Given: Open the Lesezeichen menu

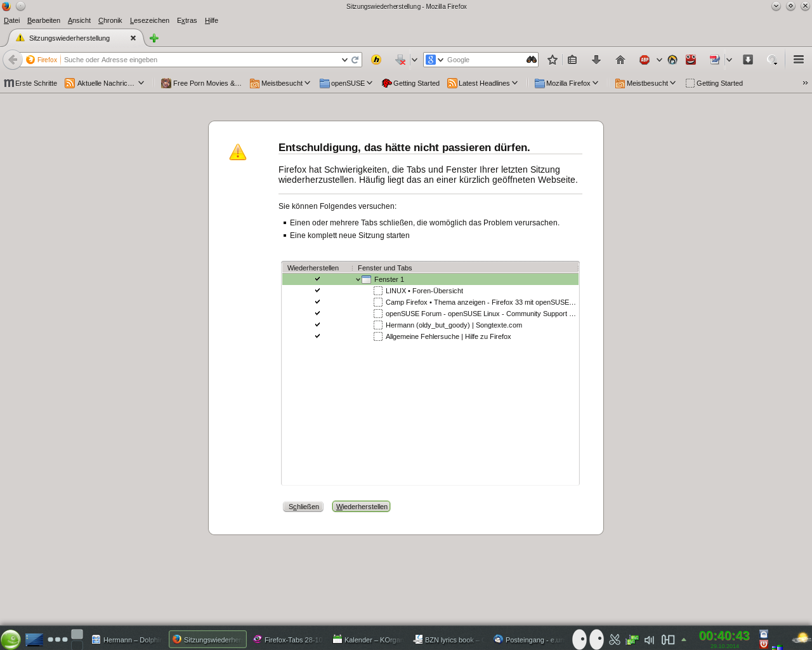Looking at the screenshot, I should (149, 20).
